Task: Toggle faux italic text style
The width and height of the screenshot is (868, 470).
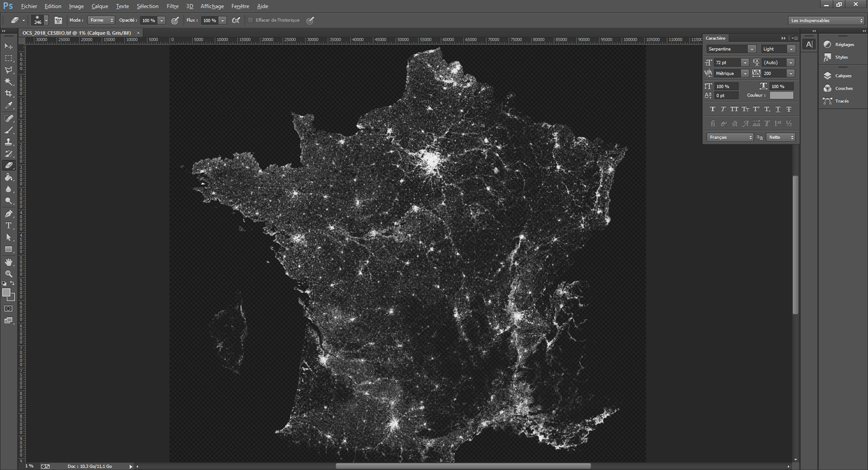Action: click(x=723, y=109)
